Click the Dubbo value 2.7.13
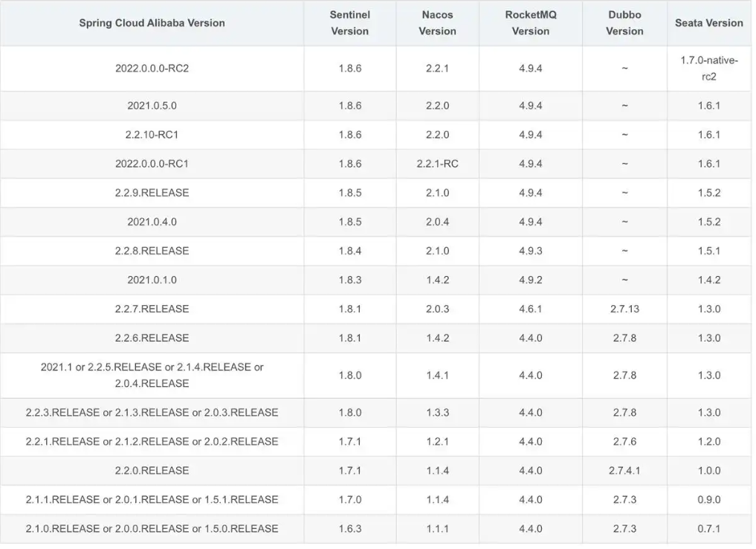 pyautogui.click(x=624, y=309)
